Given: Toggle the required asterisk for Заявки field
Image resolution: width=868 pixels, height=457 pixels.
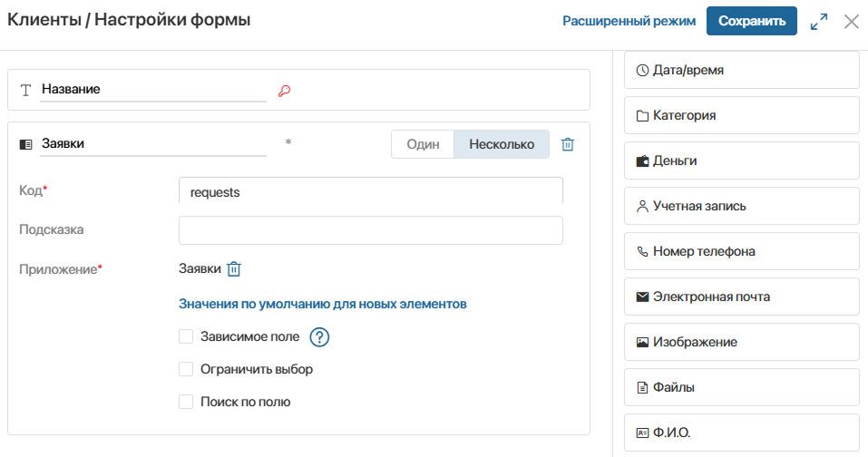Looking at the screenshot, I should tap(288, 142).
